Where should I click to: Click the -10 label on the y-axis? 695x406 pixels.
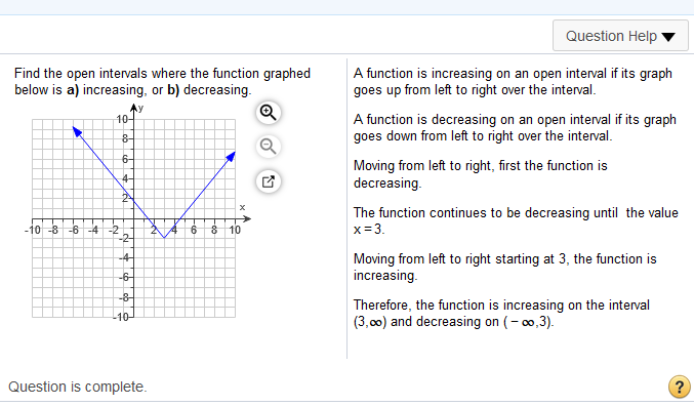[122, 317]
